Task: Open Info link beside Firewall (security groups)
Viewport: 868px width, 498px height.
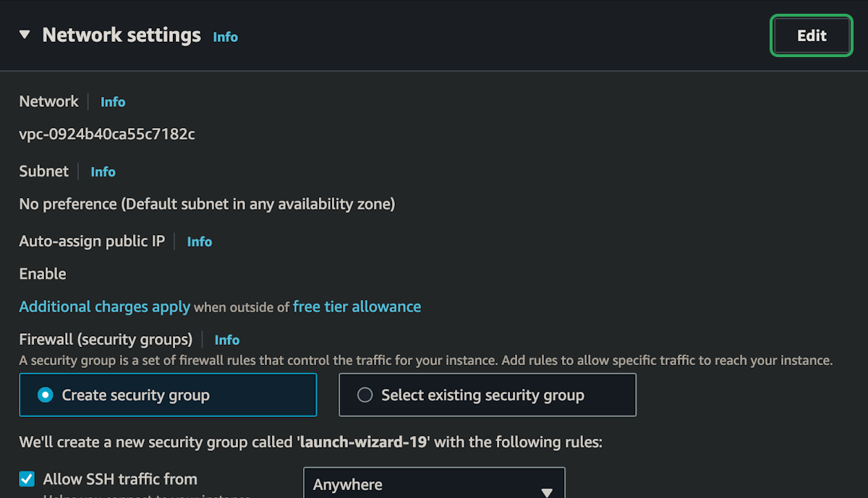Action: (x=227, y=340)
